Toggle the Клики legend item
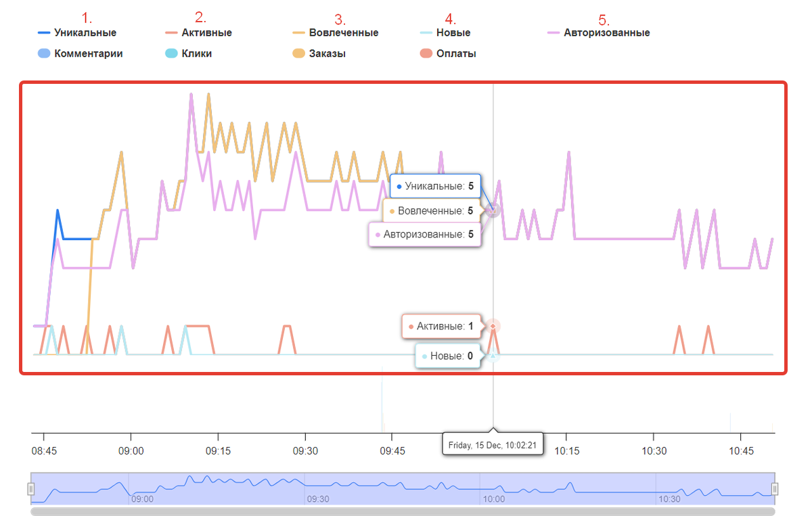812x516 pixels. click(188, 53)
